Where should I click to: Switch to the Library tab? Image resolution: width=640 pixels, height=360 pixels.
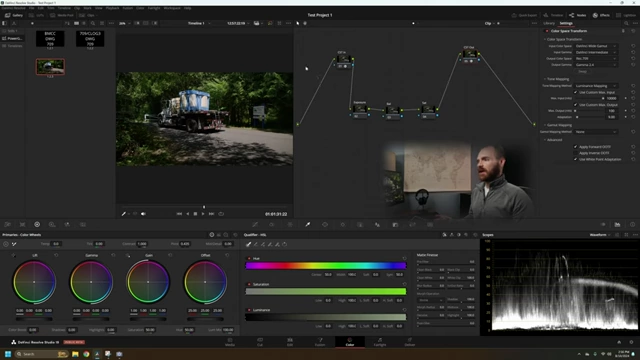549,23
